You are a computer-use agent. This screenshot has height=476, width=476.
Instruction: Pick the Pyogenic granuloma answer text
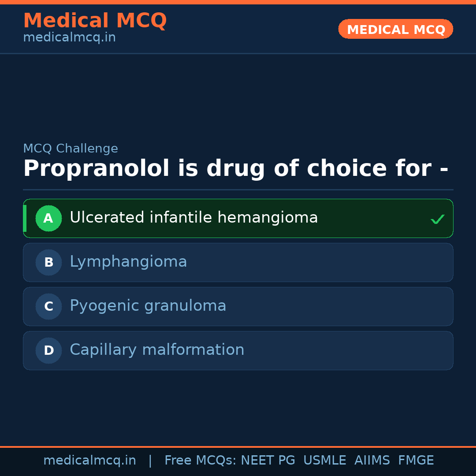pyautogui.click(x=148, y=306)
